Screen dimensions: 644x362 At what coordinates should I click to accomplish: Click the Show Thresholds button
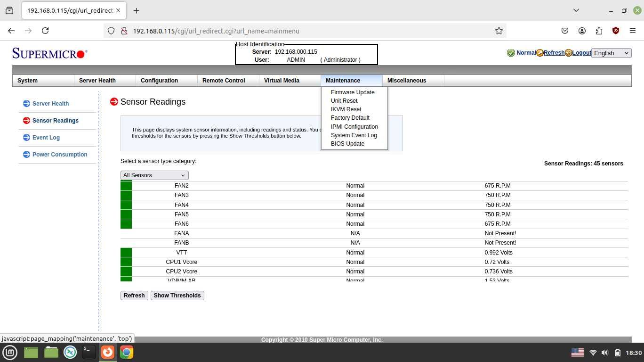tap(177, 296)
